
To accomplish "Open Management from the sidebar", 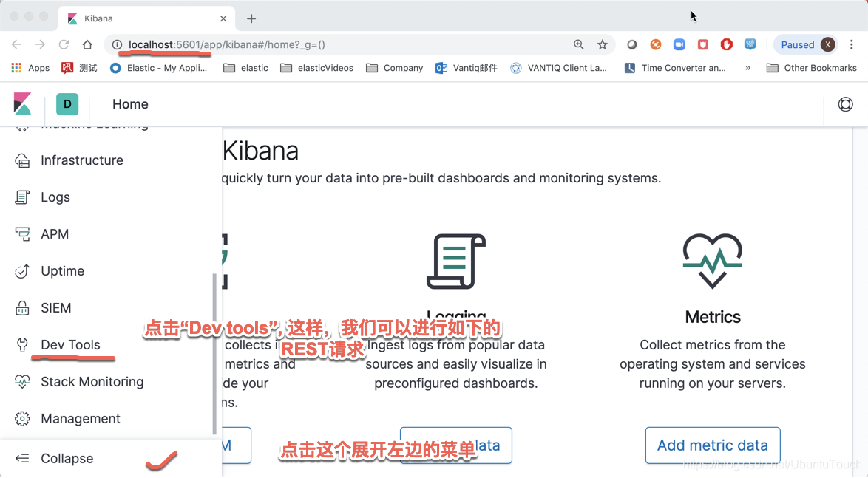I will coord(81,419).
